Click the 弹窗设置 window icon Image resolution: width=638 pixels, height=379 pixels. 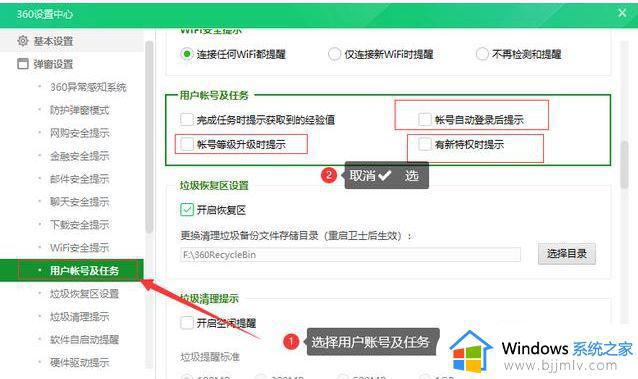point(23,64)
